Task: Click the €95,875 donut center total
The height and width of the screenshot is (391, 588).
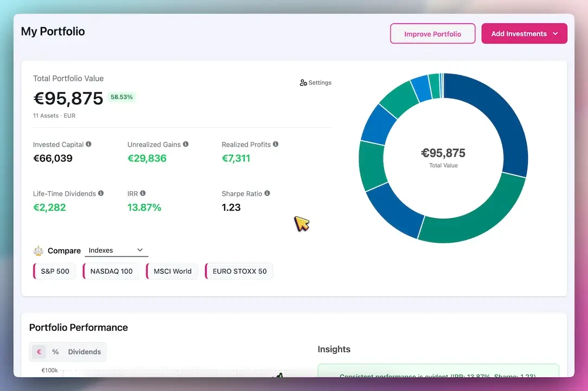Action: [443, 153]
